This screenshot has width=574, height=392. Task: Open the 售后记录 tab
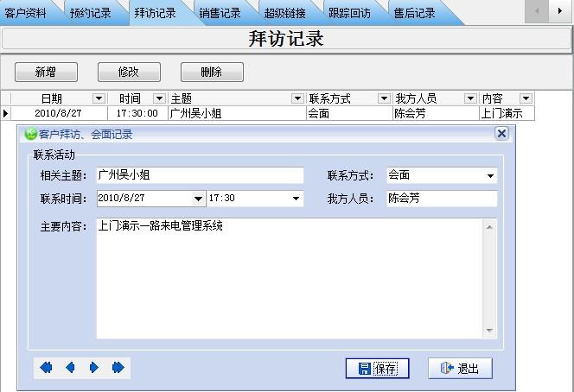coord(414,13)
